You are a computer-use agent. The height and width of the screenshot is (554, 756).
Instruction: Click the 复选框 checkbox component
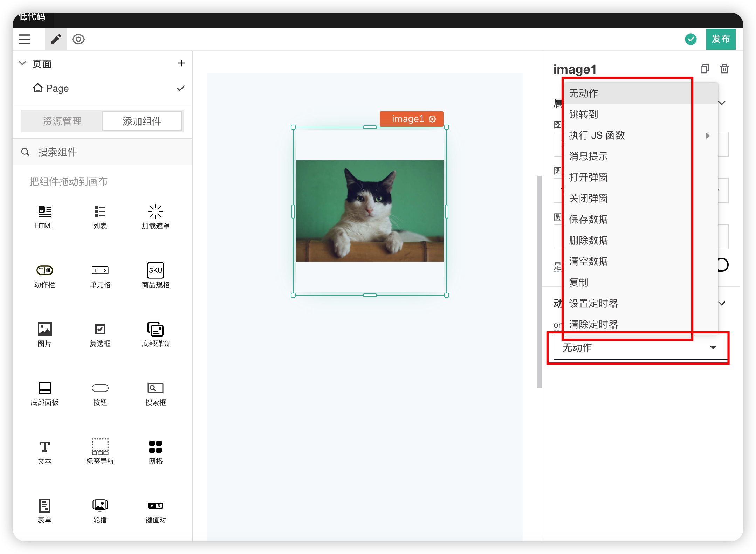pyautogui.click(x=100, y=329)
